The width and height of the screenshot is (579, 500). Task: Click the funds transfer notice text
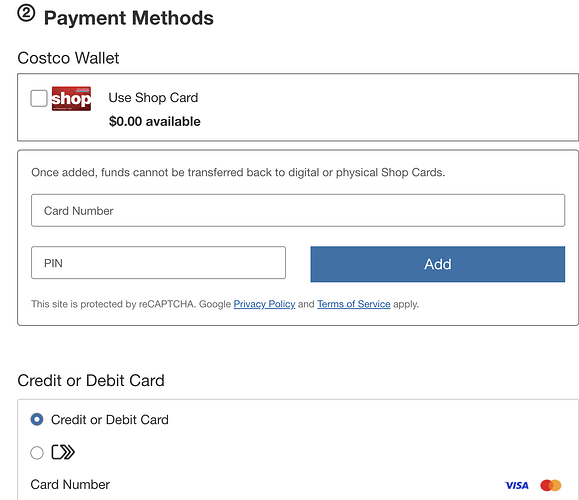238,172
